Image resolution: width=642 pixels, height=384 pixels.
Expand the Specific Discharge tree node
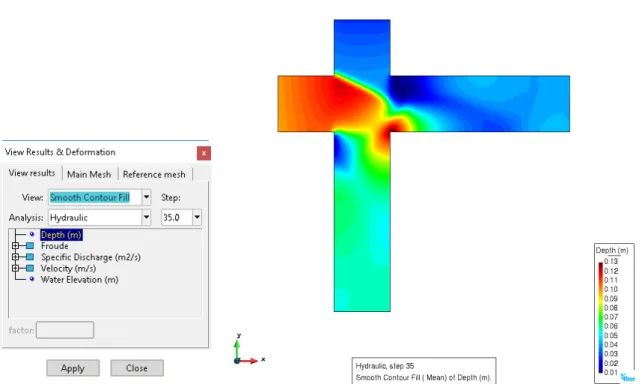16,257
